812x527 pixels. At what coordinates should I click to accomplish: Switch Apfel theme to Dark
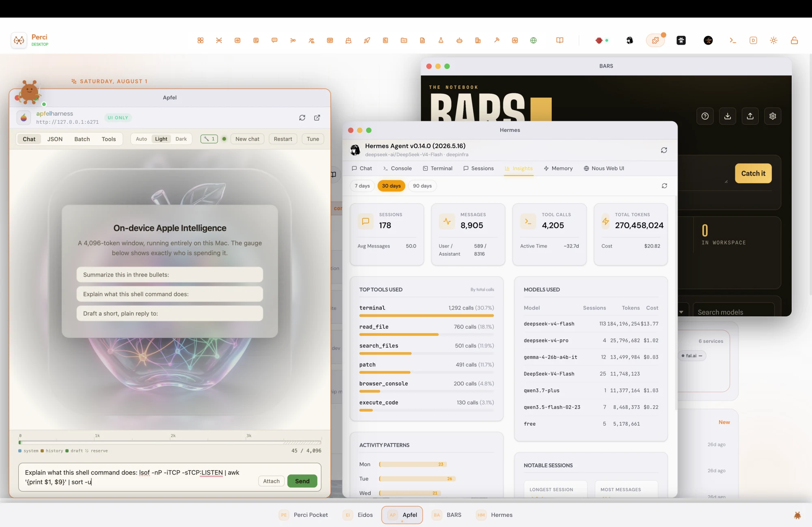pos(181,139)
